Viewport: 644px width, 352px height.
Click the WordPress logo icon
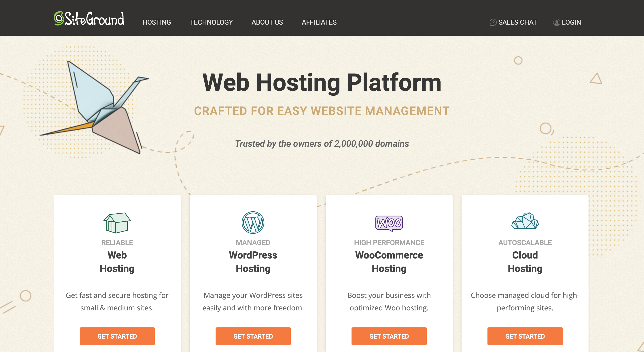click(x=253, y=223)
